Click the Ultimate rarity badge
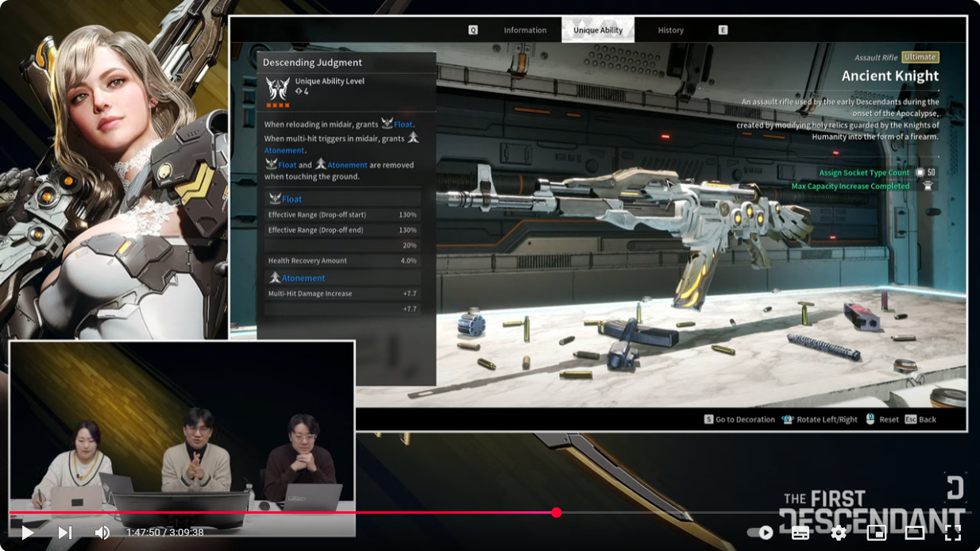This screenshot has width=980, height=551. click(920, 57)
